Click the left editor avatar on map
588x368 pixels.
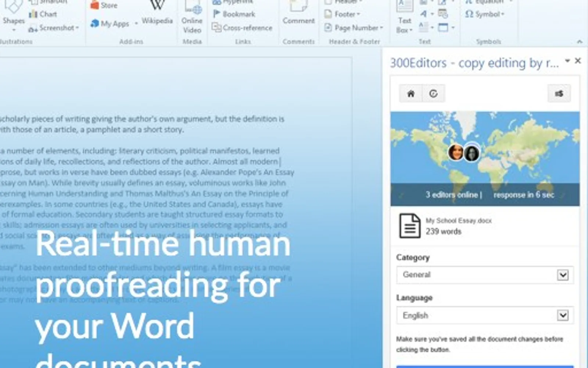tap(456, 152)
